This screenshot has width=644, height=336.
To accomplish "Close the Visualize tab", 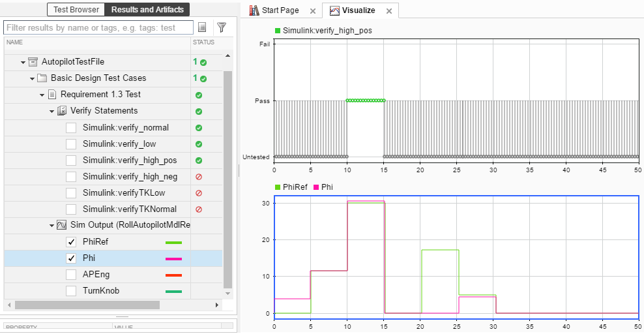I will click(x=389, y=11).
